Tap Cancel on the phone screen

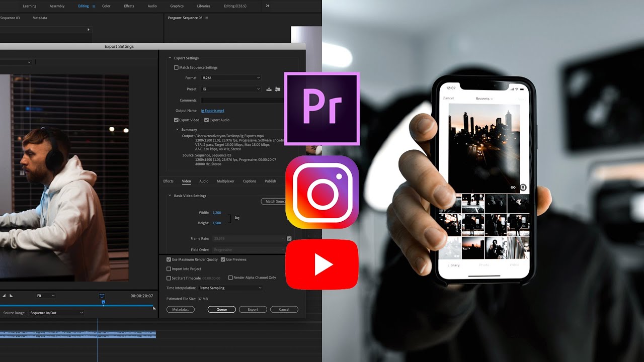448,98
